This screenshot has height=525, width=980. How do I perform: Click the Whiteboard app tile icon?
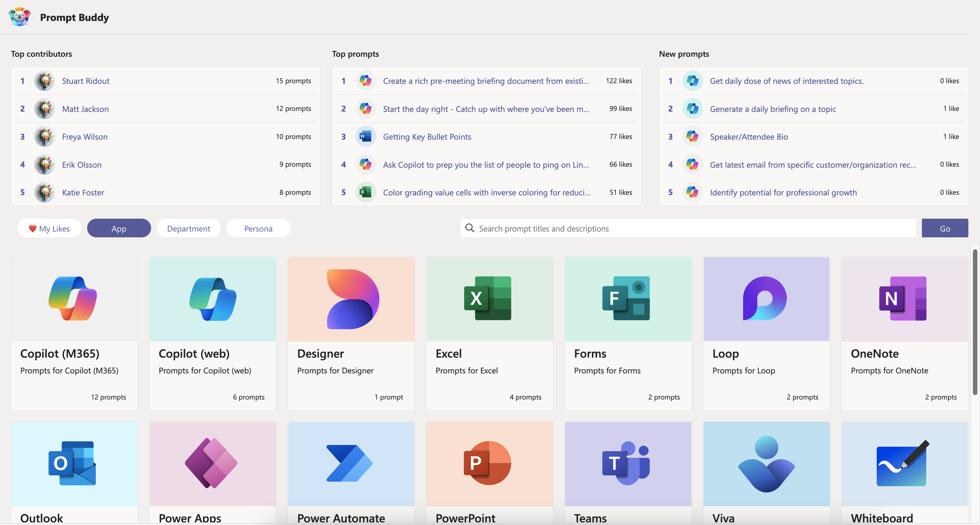click(903, 463)
